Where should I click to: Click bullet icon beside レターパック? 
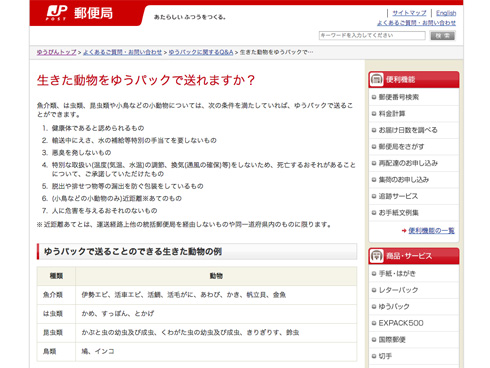[x=374, y=290]
